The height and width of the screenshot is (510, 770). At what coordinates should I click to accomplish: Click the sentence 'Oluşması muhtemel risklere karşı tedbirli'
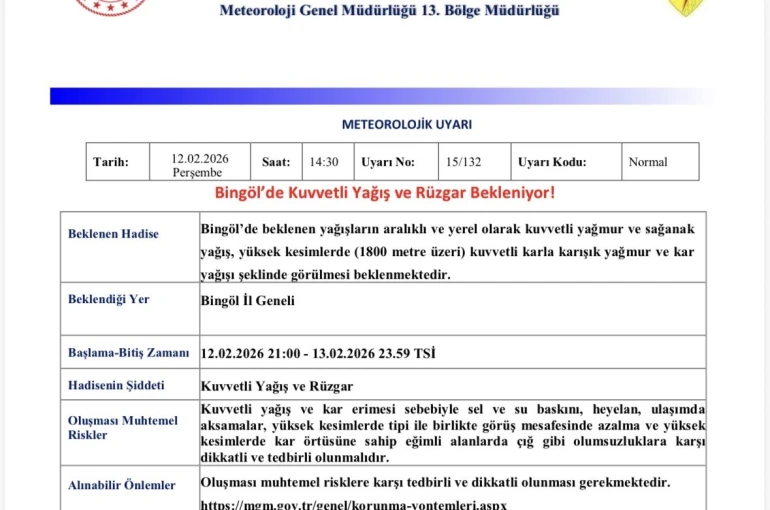tap(435, 482)
